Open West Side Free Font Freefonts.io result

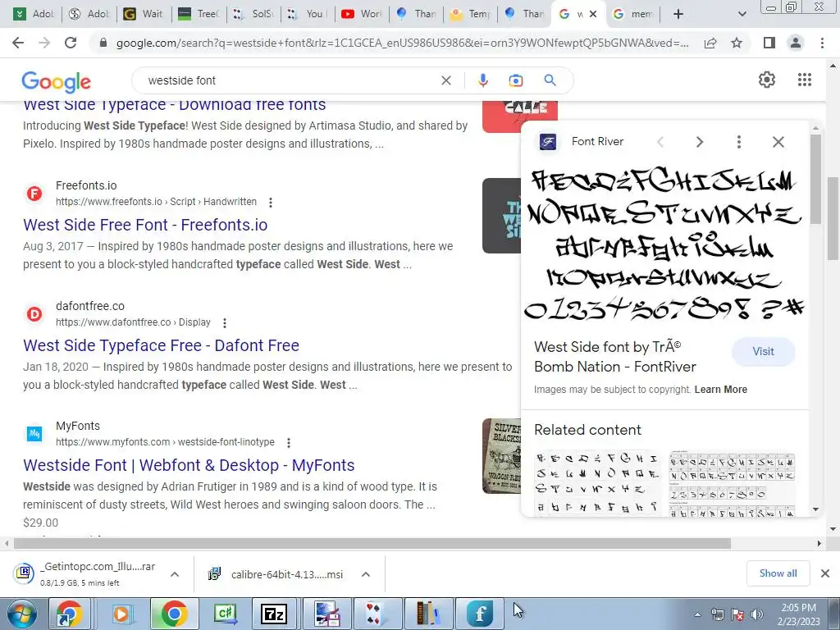(145, 225)
